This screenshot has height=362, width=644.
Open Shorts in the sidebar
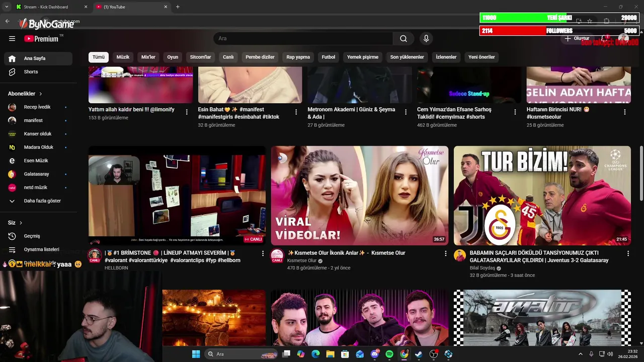[38, 72]
